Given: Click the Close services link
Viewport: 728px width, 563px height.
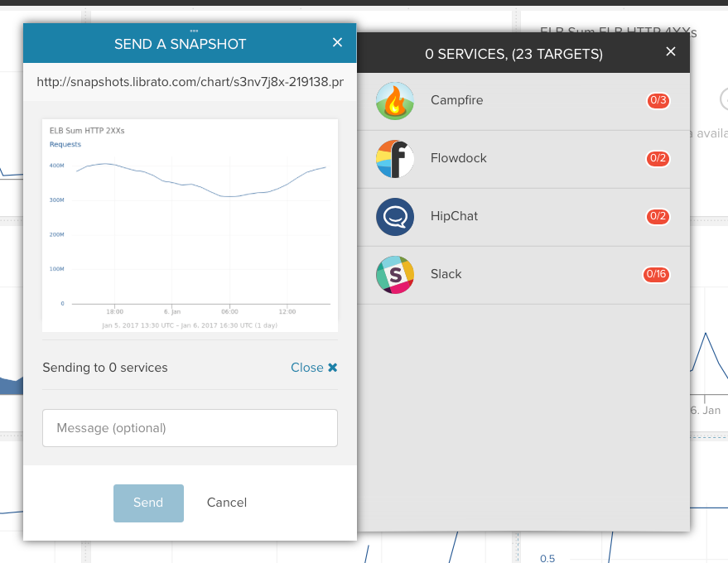Looking at the screenshot, I should pyautogui.click(x=307, y=368).
